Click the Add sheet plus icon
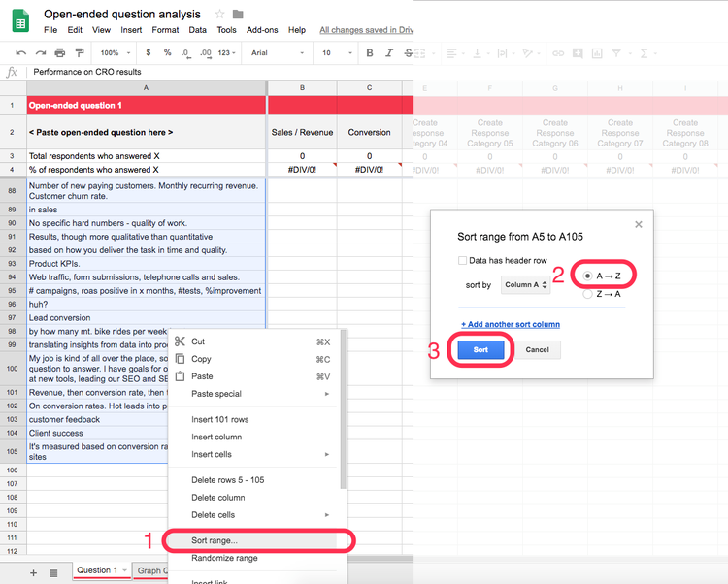Image resolution: width=728 pixels, height=584 pixels. [33, 573]
